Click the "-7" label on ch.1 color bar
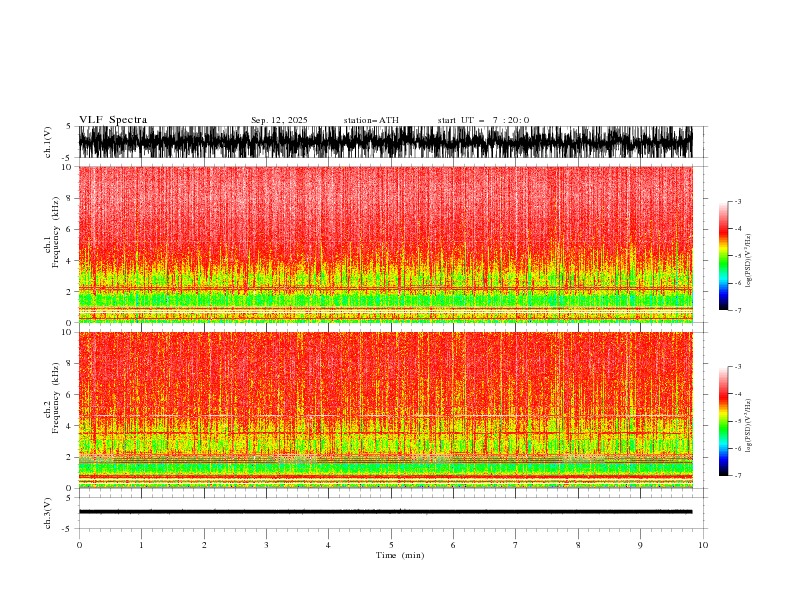792x612 pixels. [x=737, y=310]
